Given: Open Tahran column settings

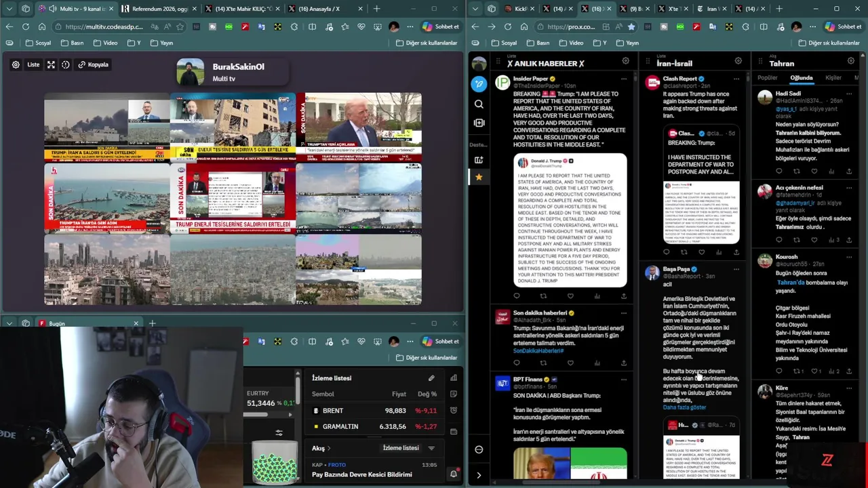Looking at the screenshot, I should (x=850, y=61).
